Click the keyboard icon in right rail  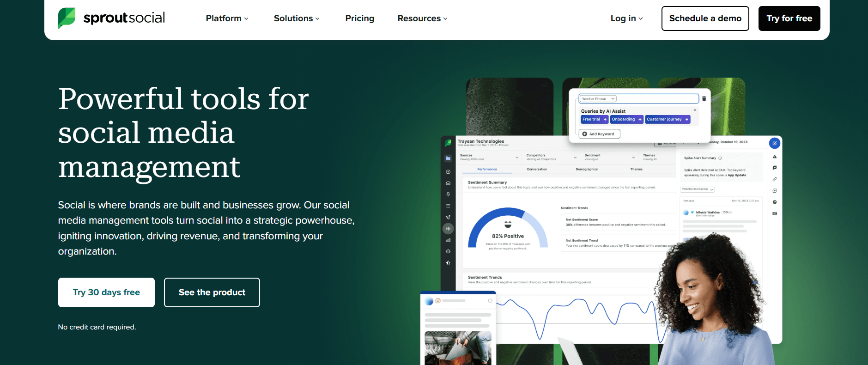click(775, 213)
